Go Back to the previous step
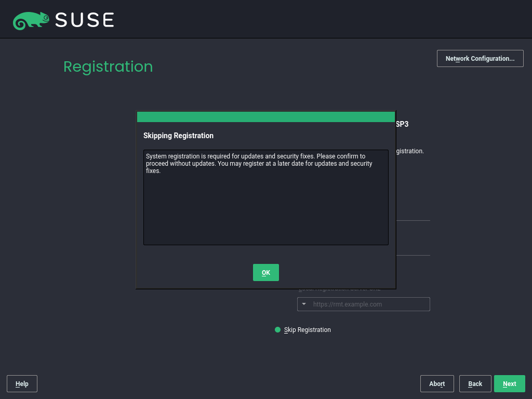 pos(475,383)
